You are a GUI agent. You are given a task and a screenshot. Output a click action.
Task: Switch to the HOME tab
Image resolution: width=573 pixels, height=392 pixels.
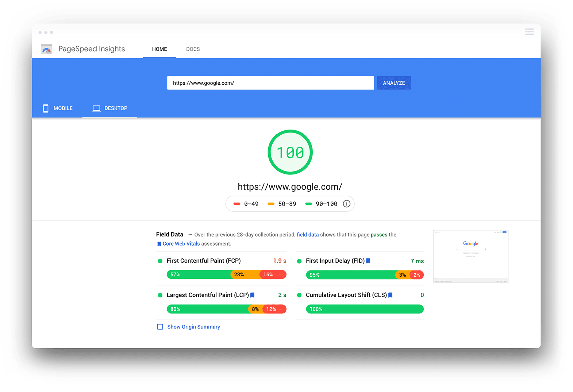tap(159, 49)
